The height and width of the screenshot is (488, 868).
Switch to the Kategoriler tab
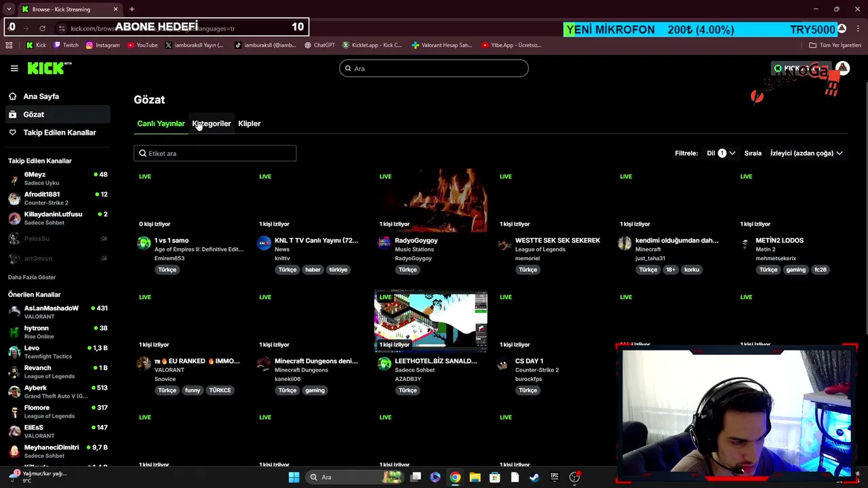click(x=212, y=123)
